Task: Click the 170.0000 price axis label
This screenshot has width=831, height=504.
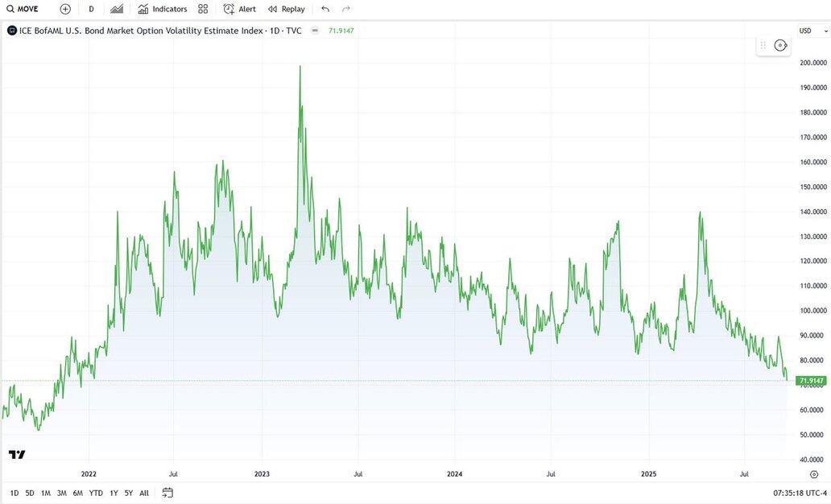Action: (813, 137)
